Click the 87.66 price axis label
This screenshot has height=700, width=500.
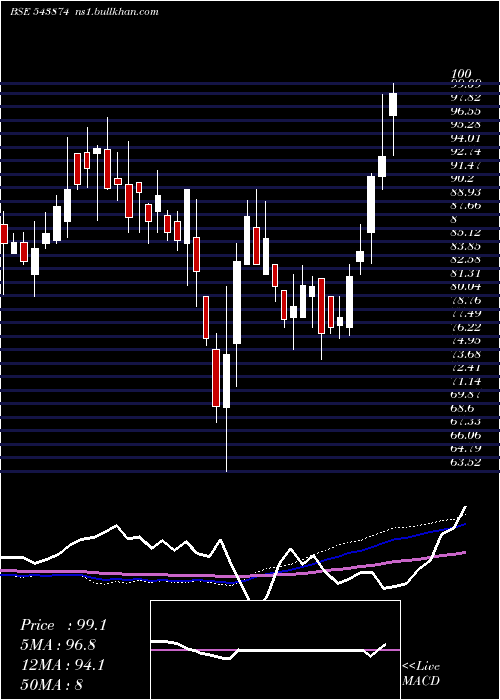tap(465, 205)
